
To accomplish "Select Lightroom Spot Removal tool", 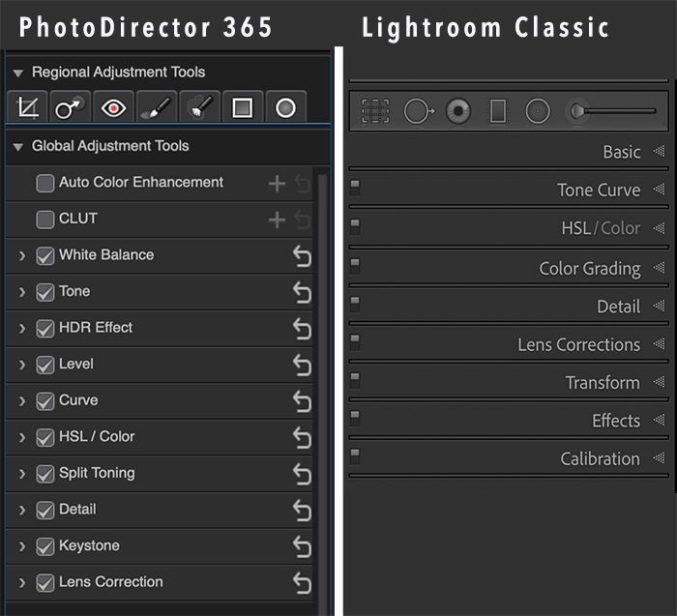I will tap(419, 111).
